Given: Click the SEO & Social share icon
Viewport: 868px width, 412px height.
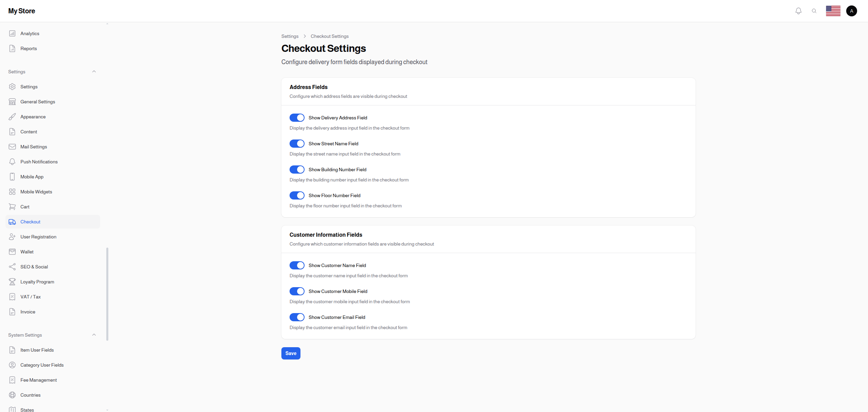Looking at the screenshot, I should coord(12,267).
